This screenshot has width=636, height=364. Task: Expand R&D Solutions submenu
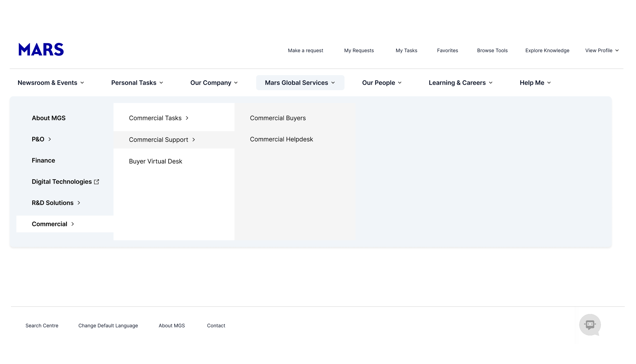(x=56, y=203)
